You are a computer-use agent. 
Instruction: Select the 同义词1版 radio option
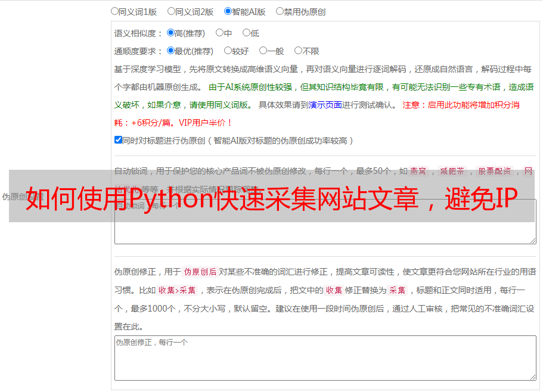(x=114, y=11)
